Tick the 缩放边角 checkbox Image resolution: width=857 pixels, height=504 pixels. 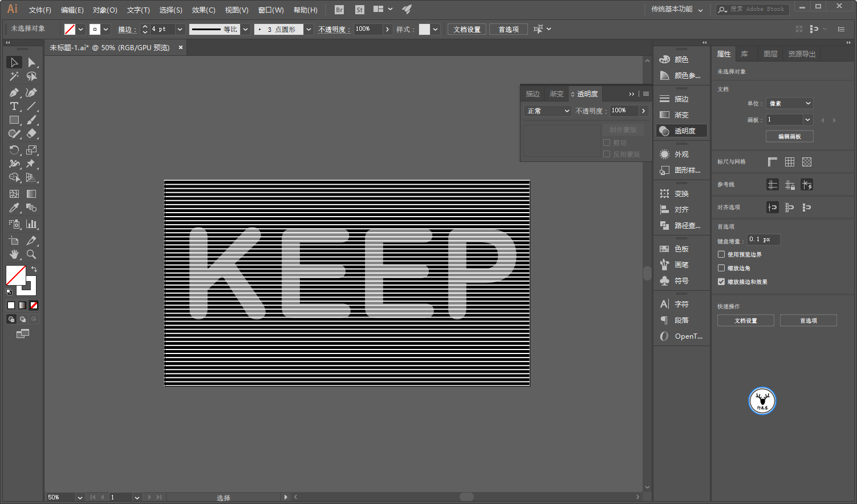tap(721, 268)
